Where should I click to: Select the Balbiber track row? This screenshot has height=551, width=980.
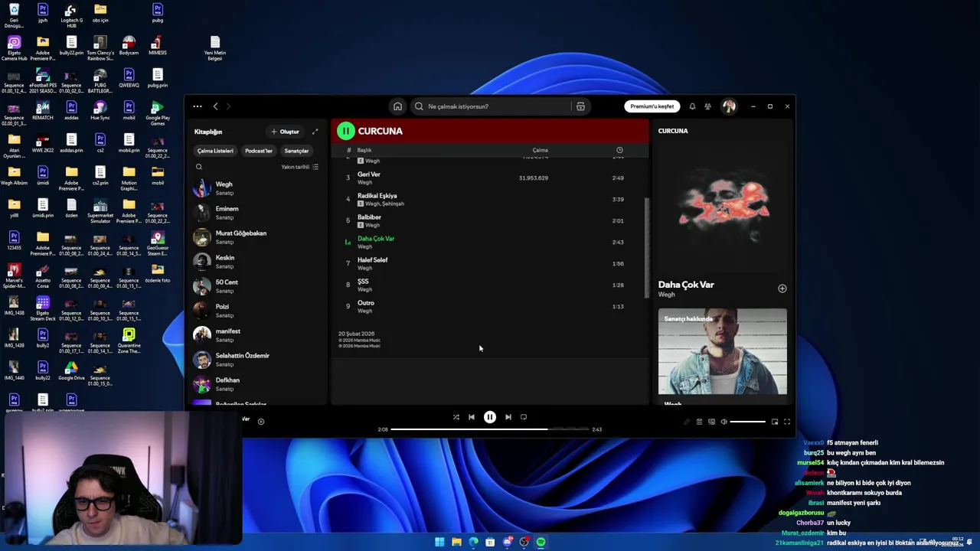click(x=488, y=220)
